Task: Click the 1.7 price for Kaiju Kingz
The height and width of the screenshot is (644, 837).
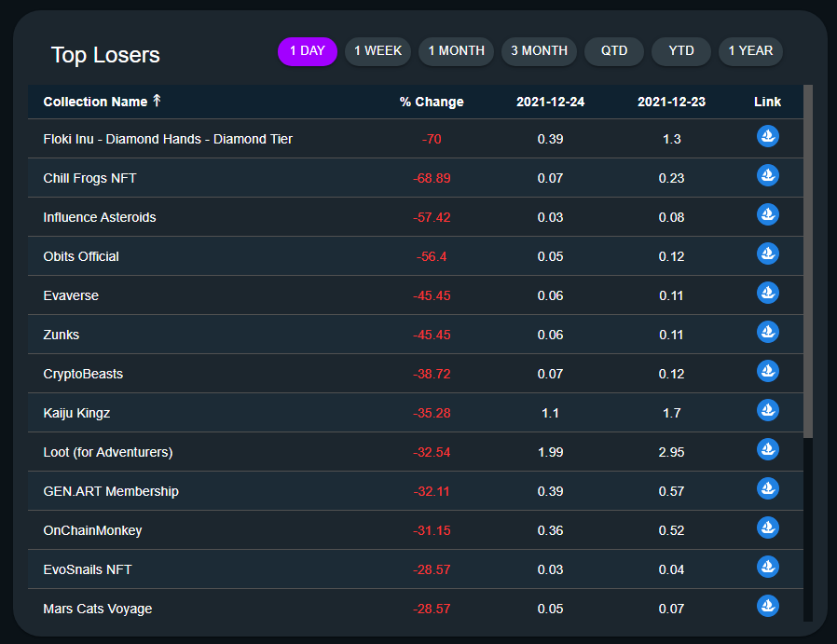Action: pos(671,413)
